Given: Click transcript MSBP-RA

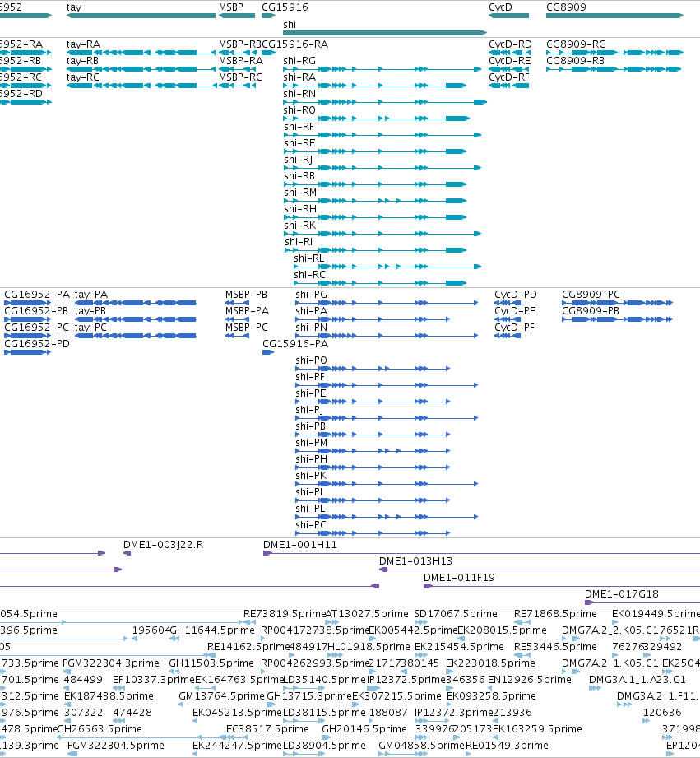Looking at the screenshot, I should pyautogui.click(x=240, y=61).
